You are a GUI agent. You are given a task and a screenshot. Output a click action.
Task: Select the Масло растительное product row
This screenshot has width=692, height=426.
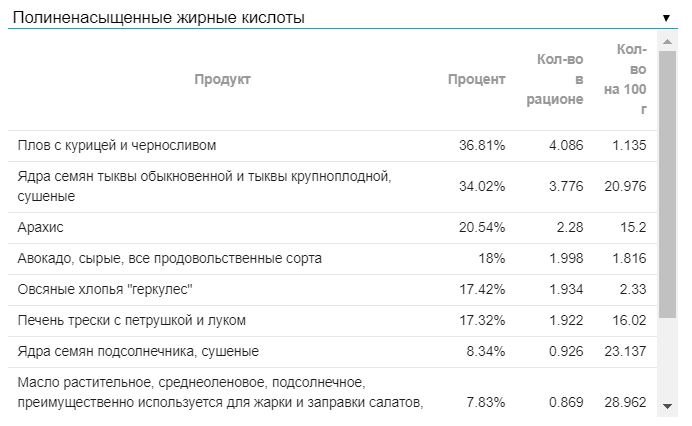coord(220,393)
